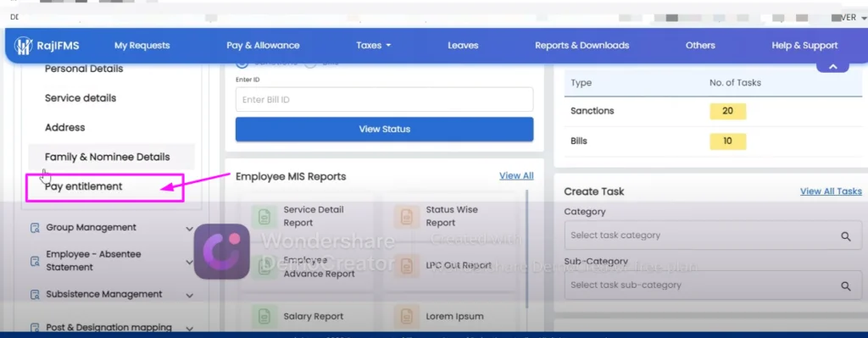Expand Employee - Absentee Statement chevron
Screen dimensions: 868x338
click(x=189, y=262)
